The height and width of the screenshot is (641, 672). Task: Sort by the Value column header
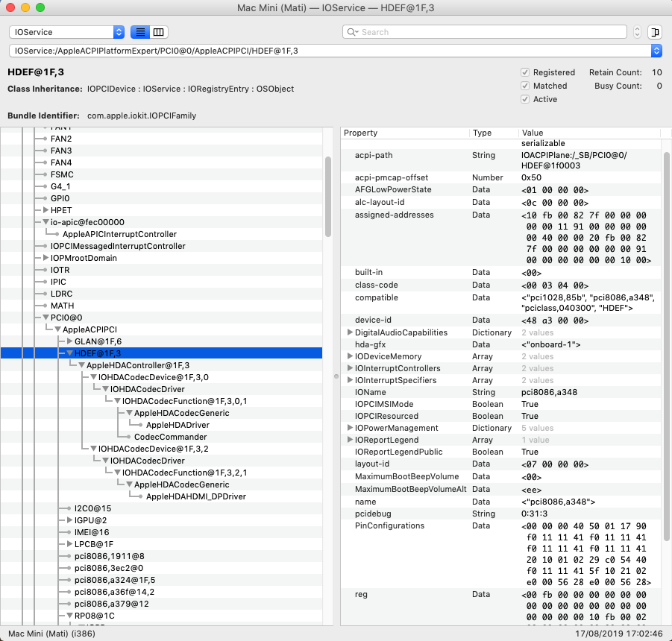[589, 133]
